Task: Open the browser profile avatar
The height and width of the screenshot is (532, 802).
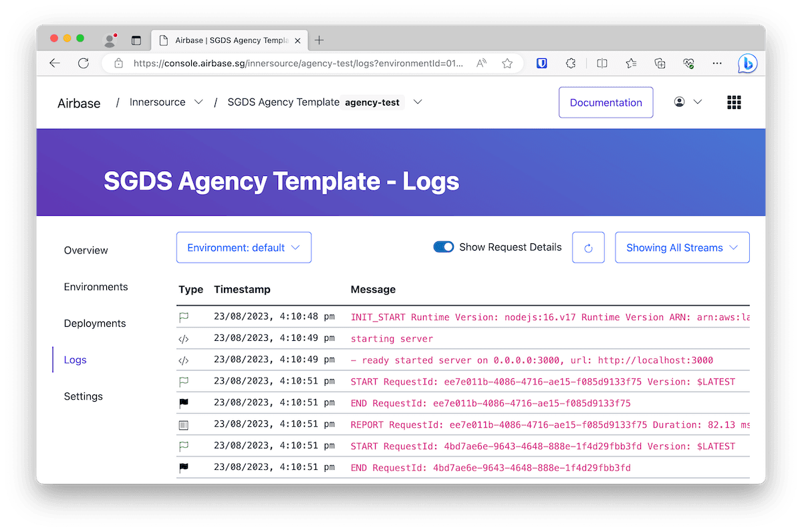Action: coord(110,40)
